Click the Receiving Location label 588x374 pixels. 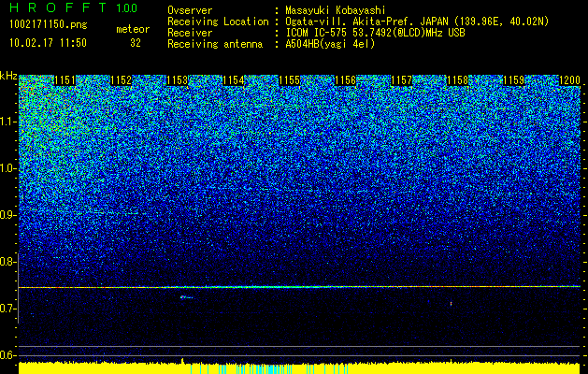pos(218,22)
